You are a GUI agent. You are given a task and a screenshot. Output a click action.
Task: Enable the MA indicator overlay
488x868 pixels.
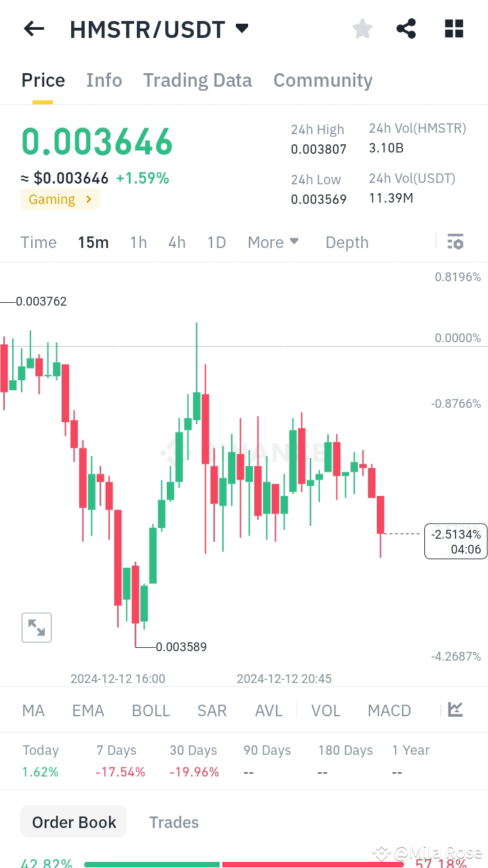tap(33, 710)
